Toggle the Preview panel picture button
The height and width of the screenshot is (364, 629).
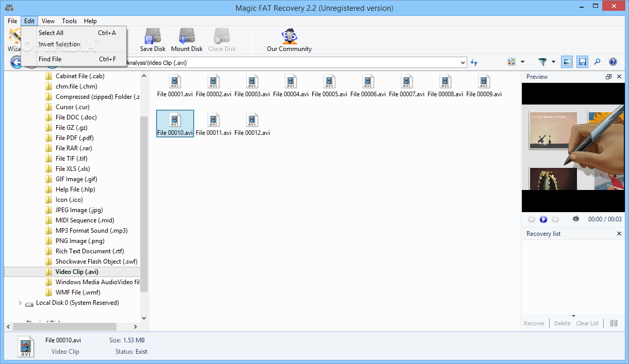[567, 62]
